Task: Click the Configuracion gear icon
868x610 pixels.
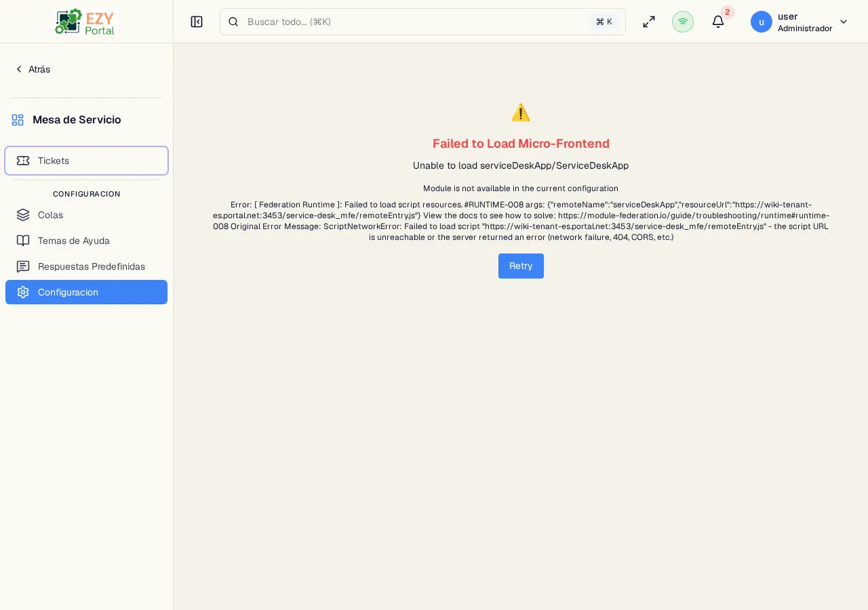Action: pos(23,292)
